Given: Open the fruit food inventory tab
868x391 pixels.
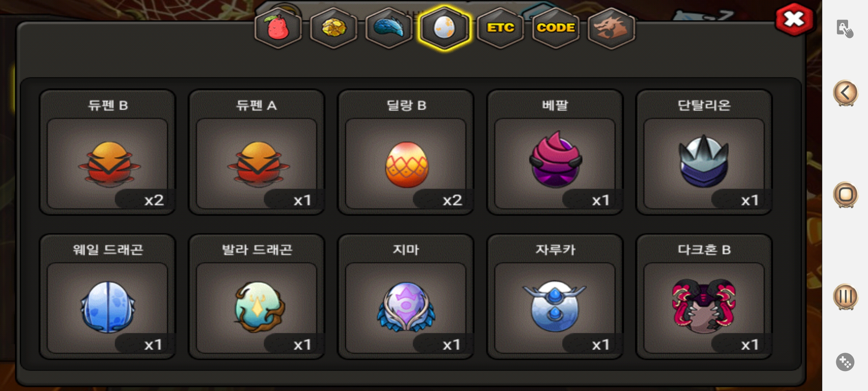Looking at the screenshot, I should click(278, 28).
